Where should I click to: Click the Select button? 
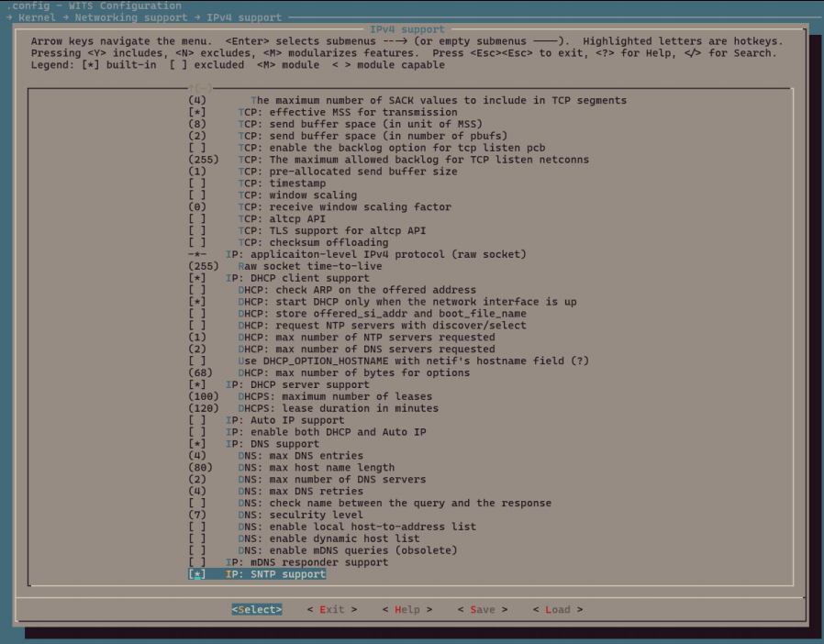coord(257,609)
